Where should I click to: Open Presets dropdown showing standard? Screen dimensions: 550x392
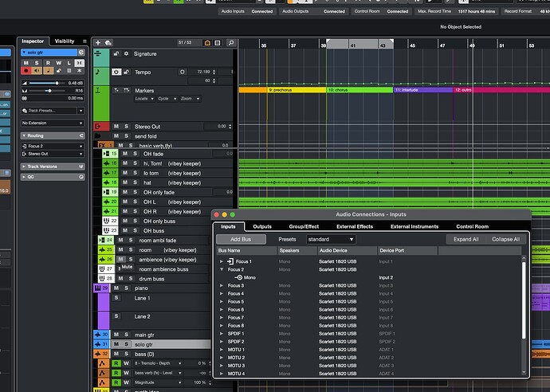click(331, 239)
